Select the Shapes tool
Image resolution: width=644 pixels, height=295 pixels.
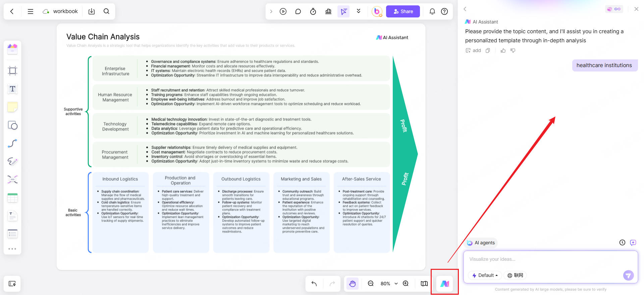pyautogui.click(x=12, y=125)
